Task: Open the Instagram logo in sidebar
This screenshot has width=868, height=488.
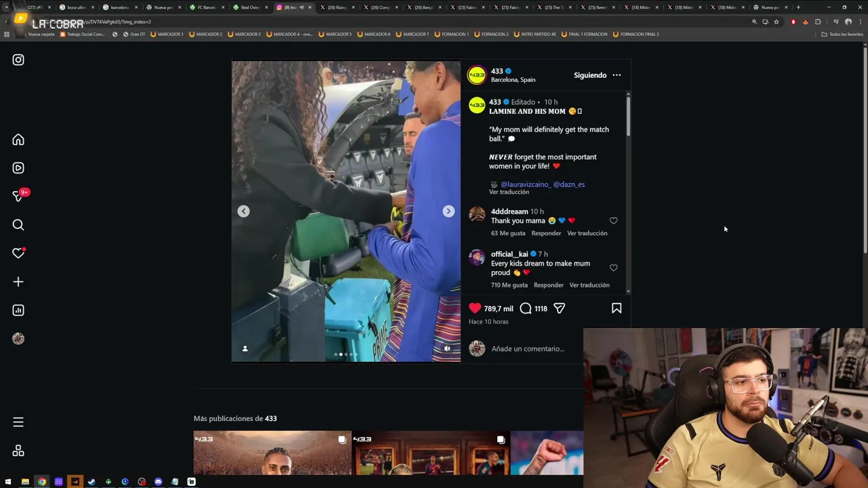Action: [18, 60]
